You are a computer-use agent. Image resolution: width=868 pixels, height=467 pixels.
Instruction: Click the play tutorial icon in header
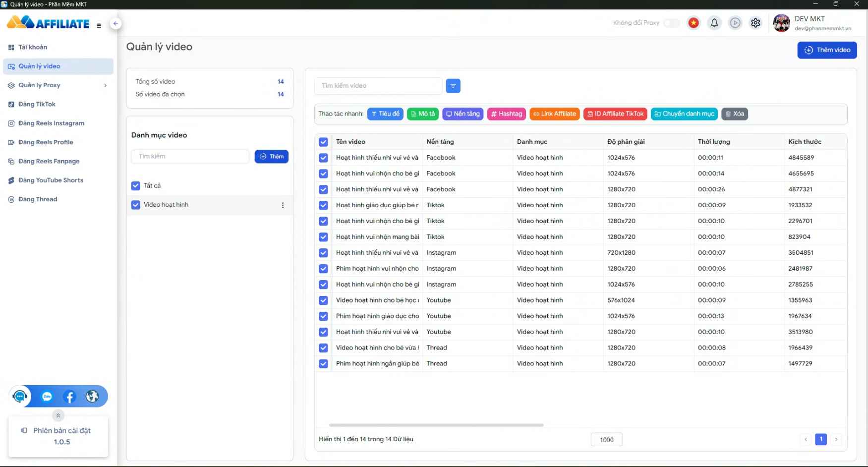[x=735, y=23]
